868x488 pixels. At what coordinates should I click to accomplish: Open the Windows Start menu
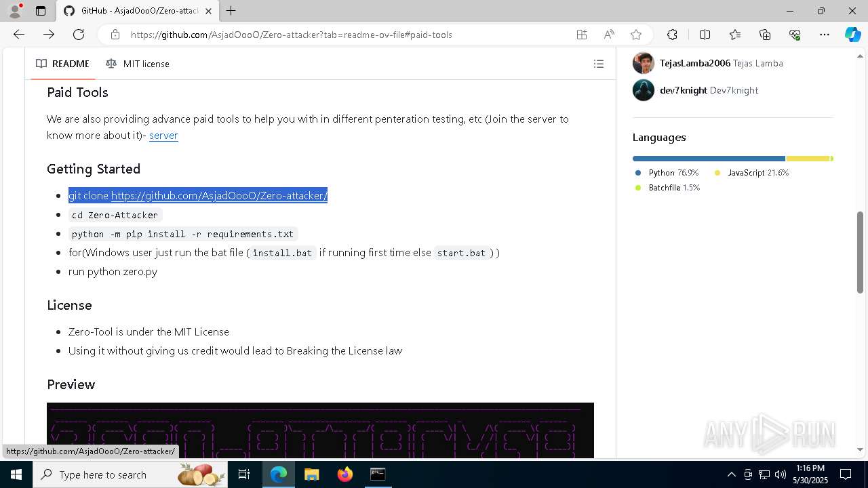click(16, 474)
